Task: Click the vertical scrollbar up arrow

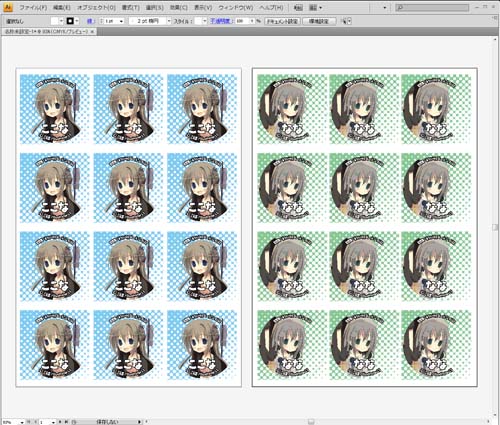Action: coord(495,40)
